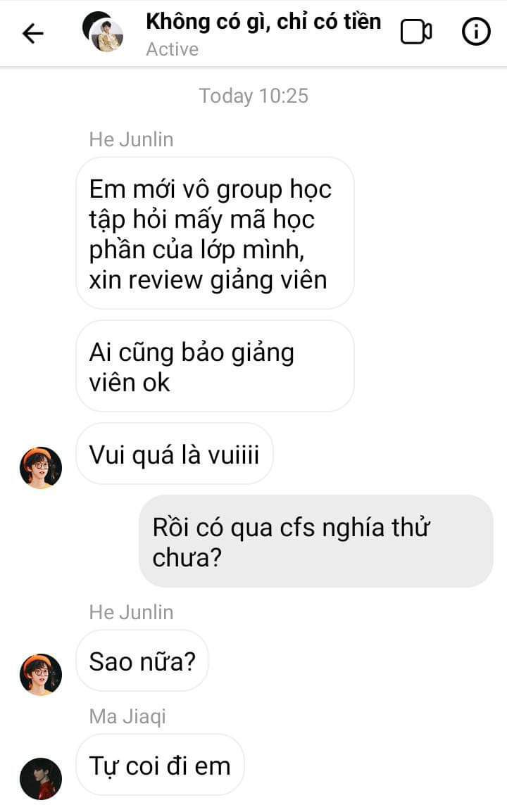
Task: Tap the group name 'Không có gì, chỉ có tiền'
Action: click(x=263, y=22)
